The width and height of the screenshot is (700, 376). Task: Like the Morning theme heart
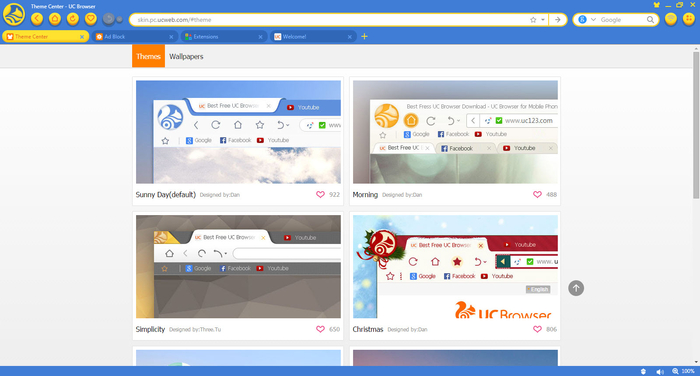coord(537,194)
